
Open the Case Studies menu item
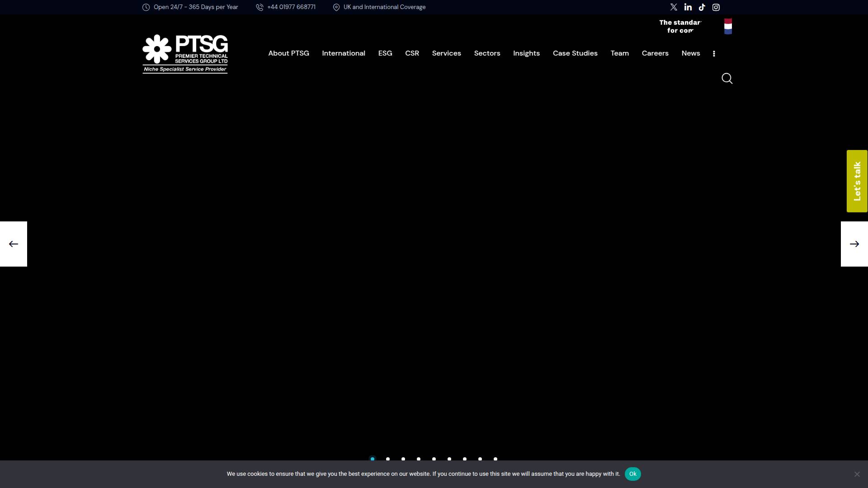pyautogui.click(x=575, y=53)
